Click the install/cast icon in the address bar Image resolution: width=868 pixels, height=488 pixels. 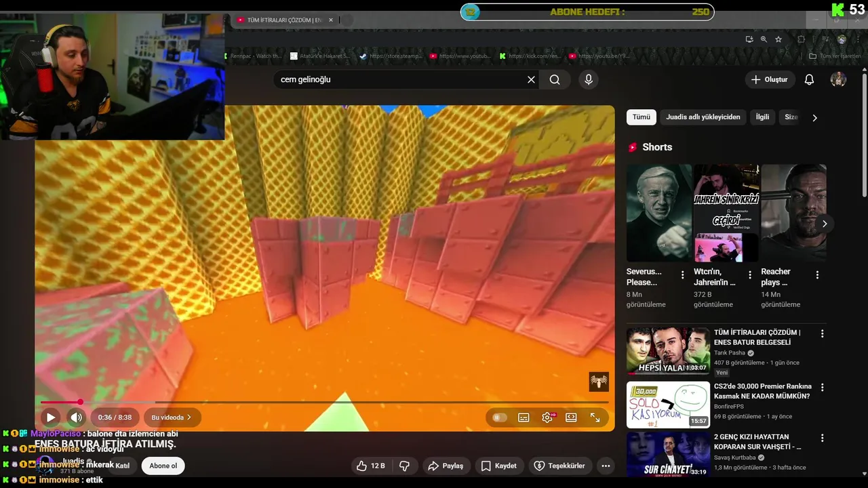point(749,39)
